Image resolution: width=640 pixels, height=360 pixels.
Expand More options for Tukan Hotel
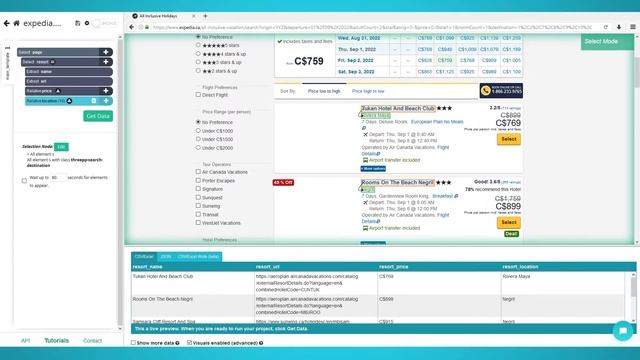pyautogui.click(x=373, y=169)
